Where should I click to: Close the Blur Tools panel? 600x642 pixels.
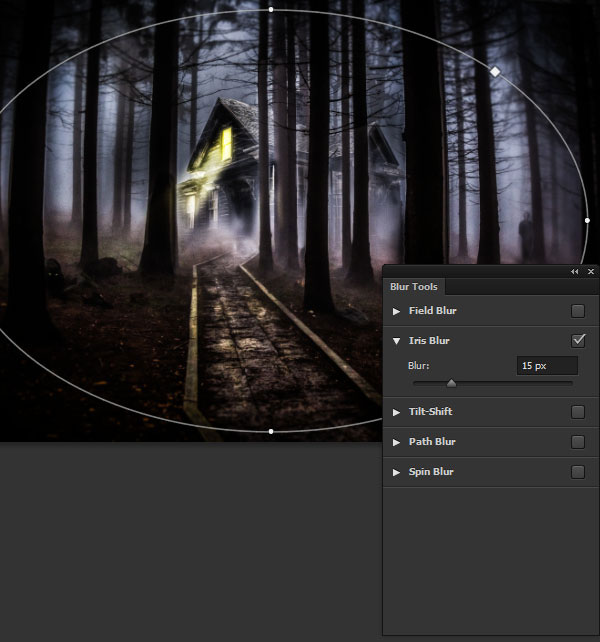(591, 271)
